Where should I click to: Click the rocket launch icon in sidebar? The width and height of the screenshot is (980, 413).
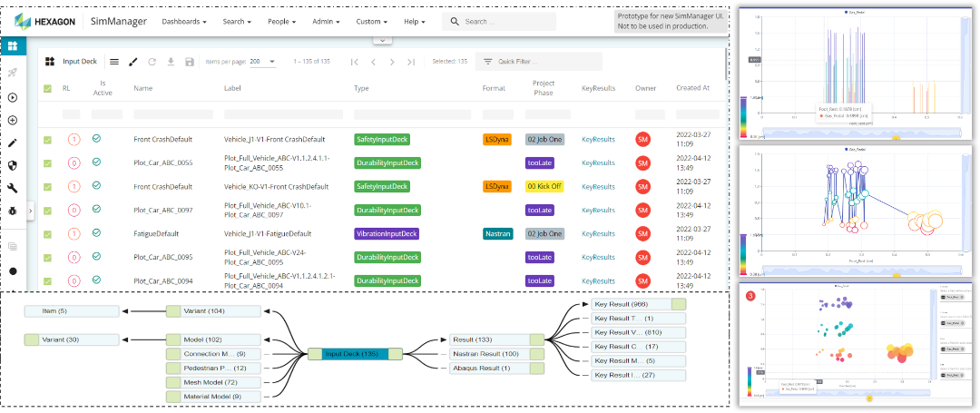[x=13, y=74]
